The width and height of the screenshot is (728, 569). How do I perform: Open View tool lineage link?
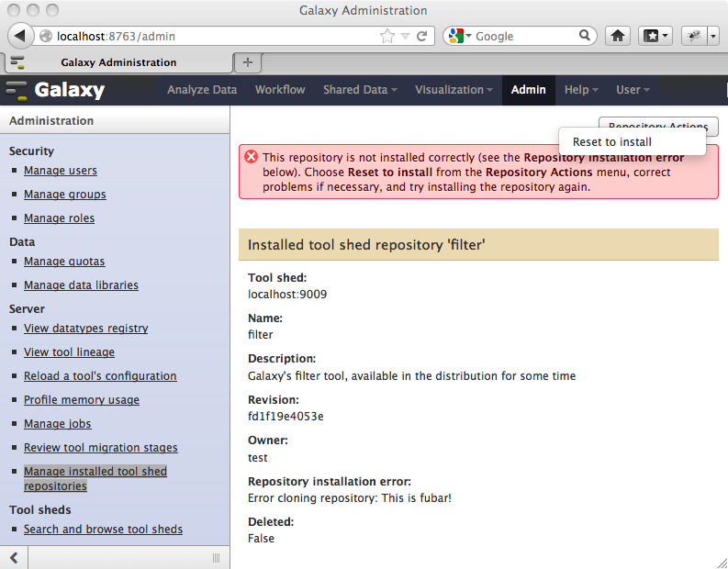coord(69,351)
